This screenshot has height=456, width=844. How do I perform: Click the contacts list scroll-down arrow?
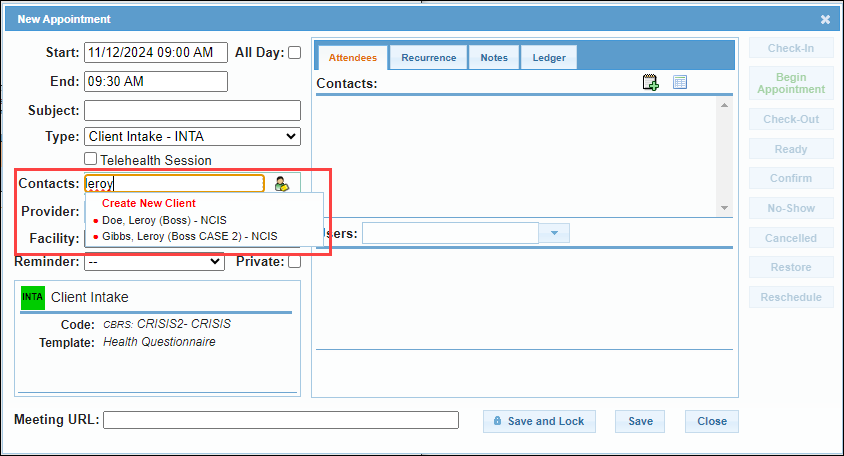tap(725, 208)
